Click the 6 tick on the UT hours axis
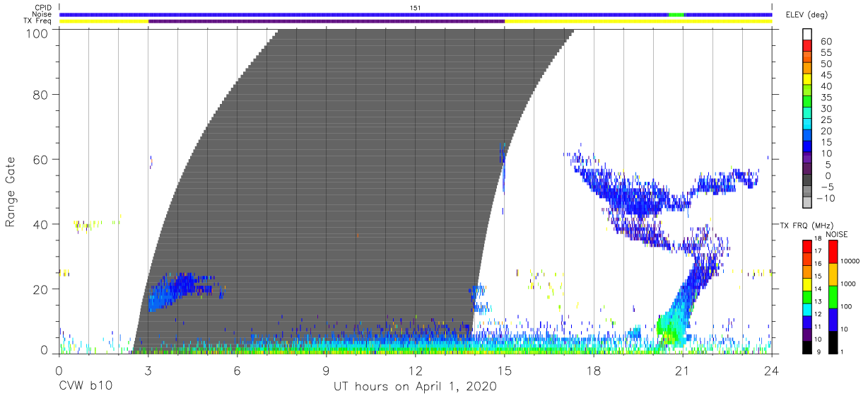This screenshot has height=401, width=868. [237, 371]
